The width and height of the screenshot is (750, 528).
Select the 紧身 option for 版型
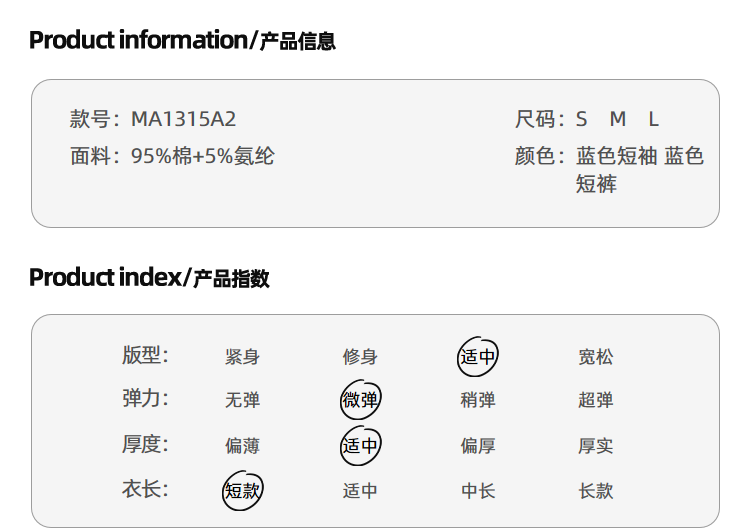242,357
